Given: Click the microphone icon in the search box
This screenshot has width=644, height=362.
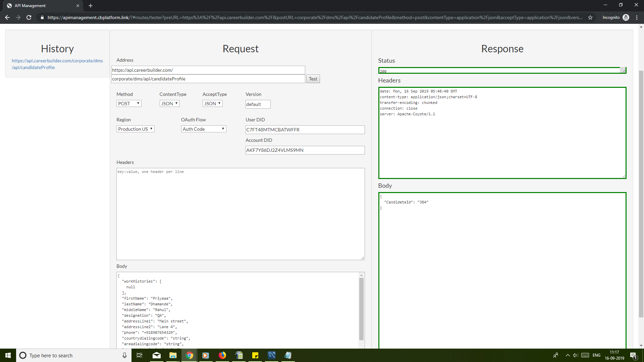Looking at the screenshot, I should (x=124, y=355).
